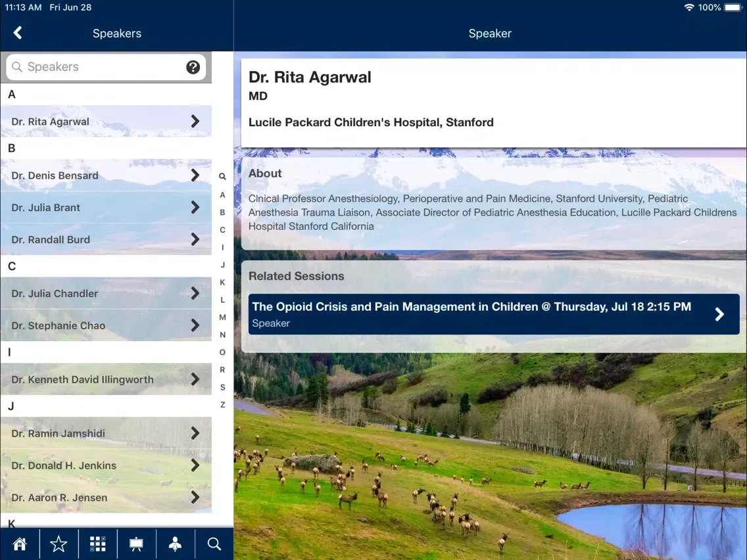Viewport: 747px width, 560px height.
Task: Open the bottom bar search icon
Action: [x=214, y=544]
